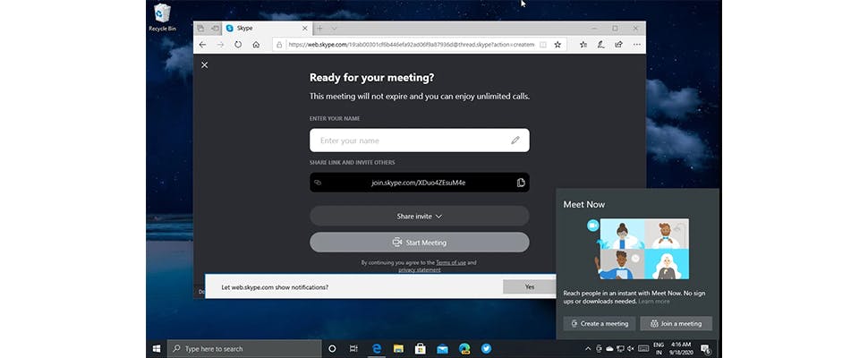868x358 pixels.
Task: Click the Start Meeting button
Action: coord(419,243)
